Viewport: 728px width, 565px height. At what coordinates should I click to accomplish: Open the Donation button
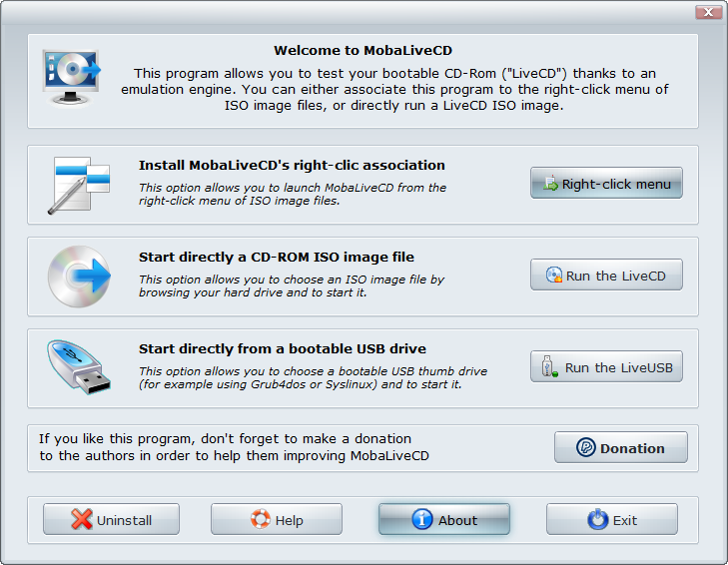(x=621, y=447)
